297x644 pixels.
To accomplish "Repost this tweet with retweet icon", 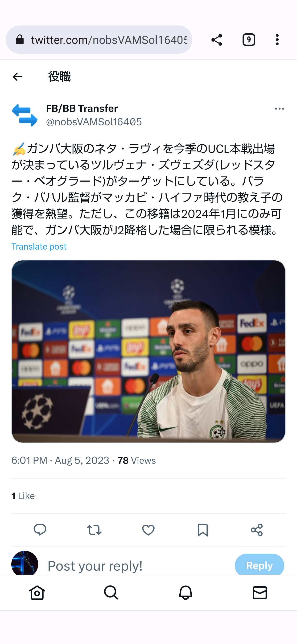I will (94, 530).
